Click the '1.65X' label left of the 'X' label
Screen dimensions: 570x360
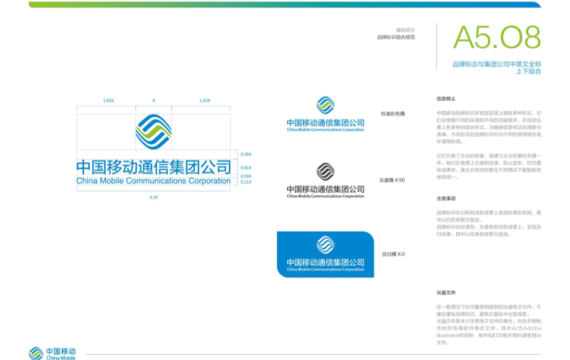pos(108,100)
